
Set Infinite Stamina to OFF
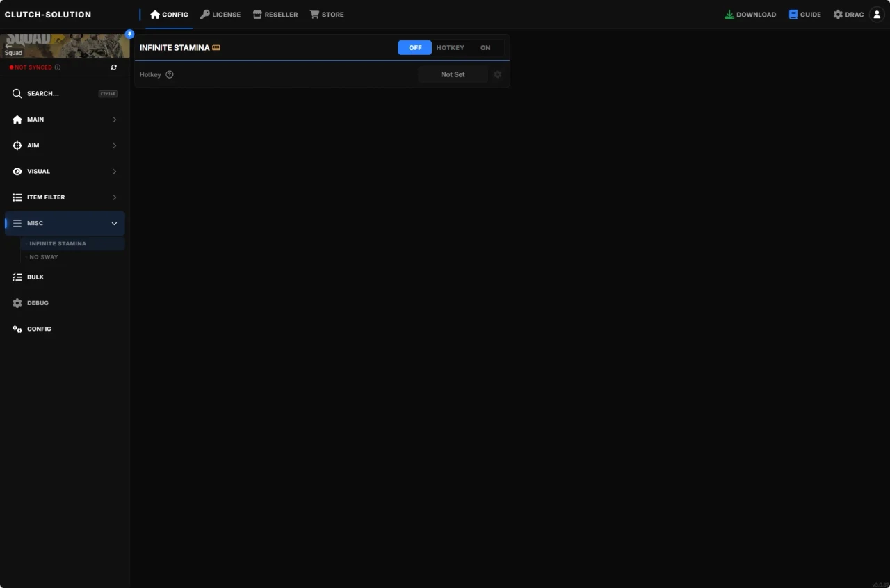(x=415, y=48)
